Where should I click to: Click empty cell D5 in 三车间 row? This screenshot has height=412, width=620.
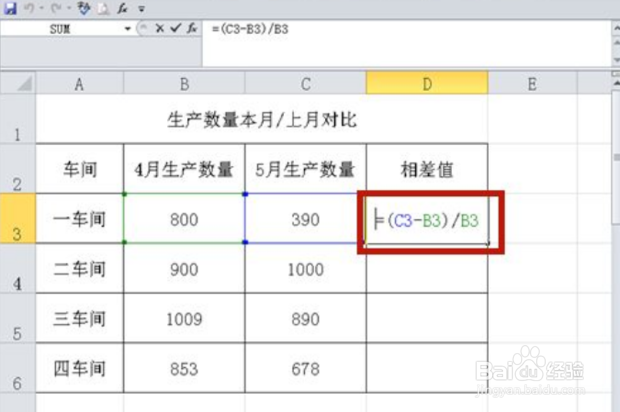click(x=427, y=318)
